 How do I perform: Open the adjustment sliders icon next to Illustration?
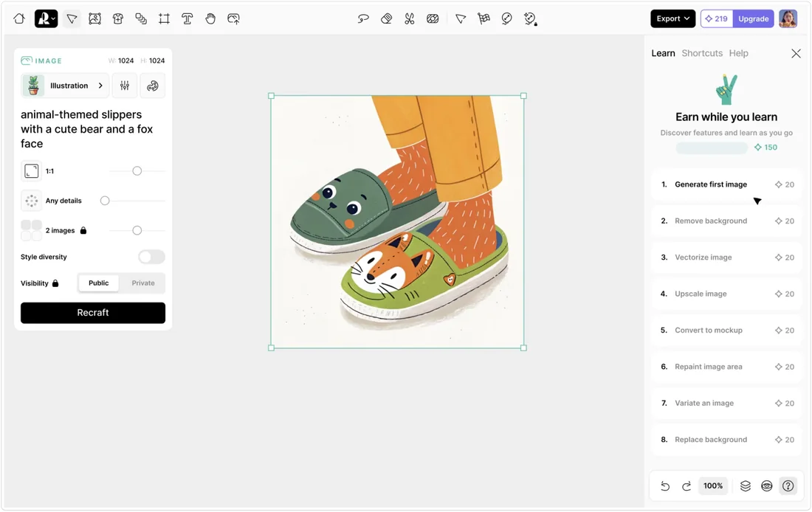[x=125, y=86]
